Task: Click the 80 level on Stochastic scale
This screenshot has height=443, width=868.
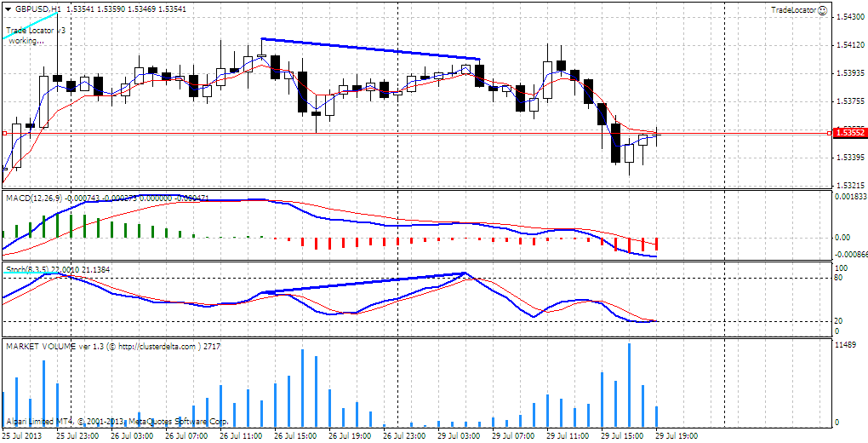Action: [838, 278]
